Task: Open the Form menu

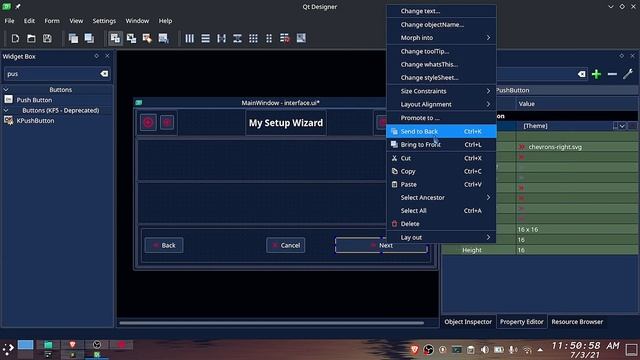Action: [x=52, y=21]
